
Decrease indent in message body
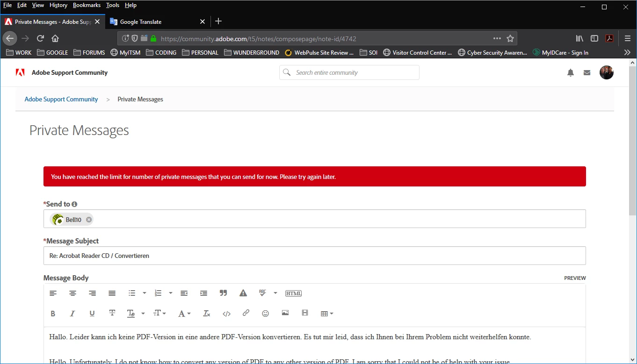coord(184,293)
